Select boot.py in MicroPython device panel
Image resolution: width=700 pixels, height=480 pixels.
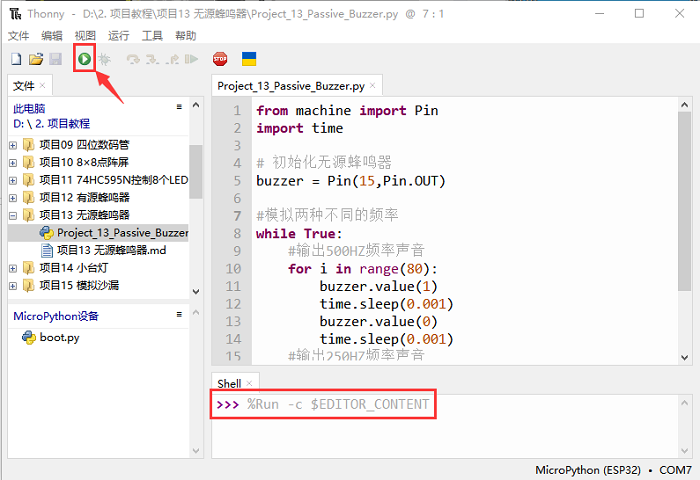(x=59, y=338)
